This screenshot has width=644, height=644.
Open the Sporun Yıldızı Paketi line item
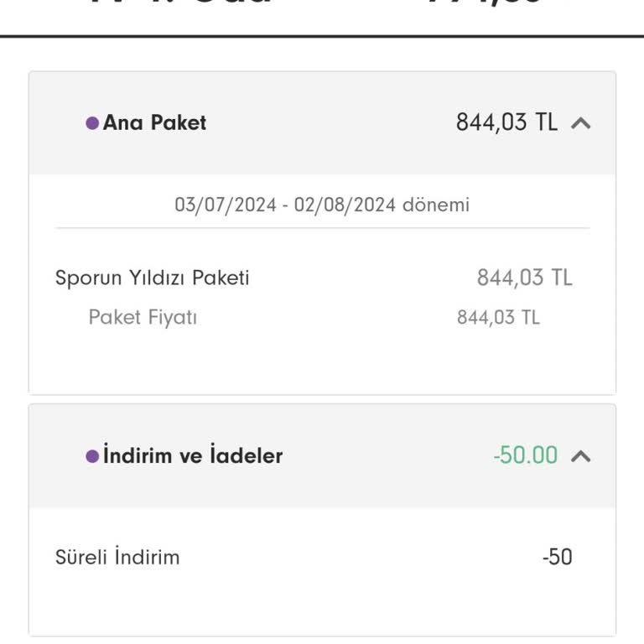tap(153, 278)
